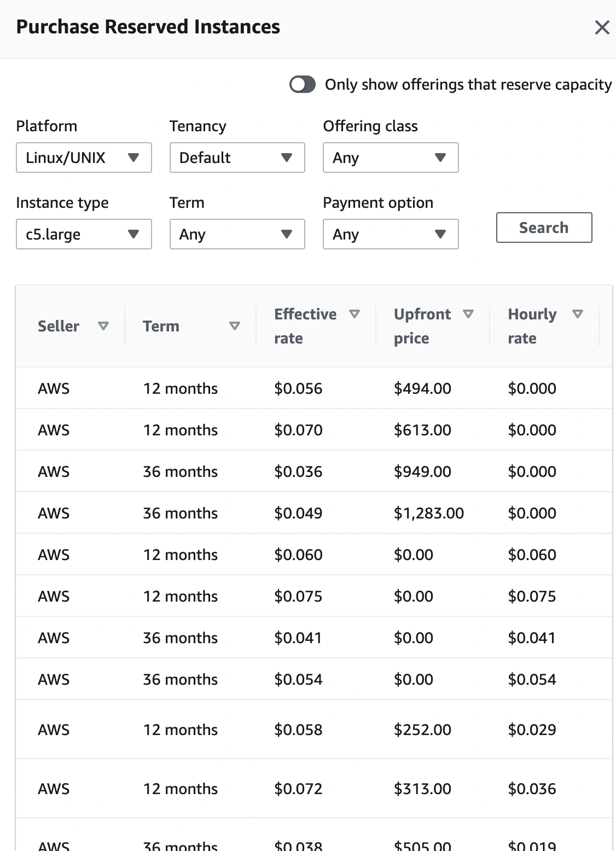
Task: Click the Seller column header text
Action: (x=59, y=326)
